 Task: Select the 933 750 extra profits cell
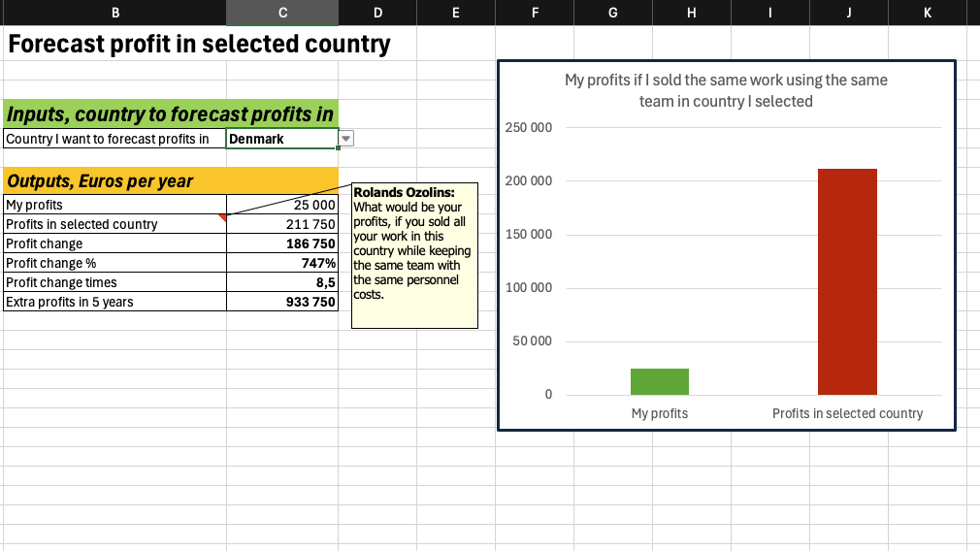(282, 302)
